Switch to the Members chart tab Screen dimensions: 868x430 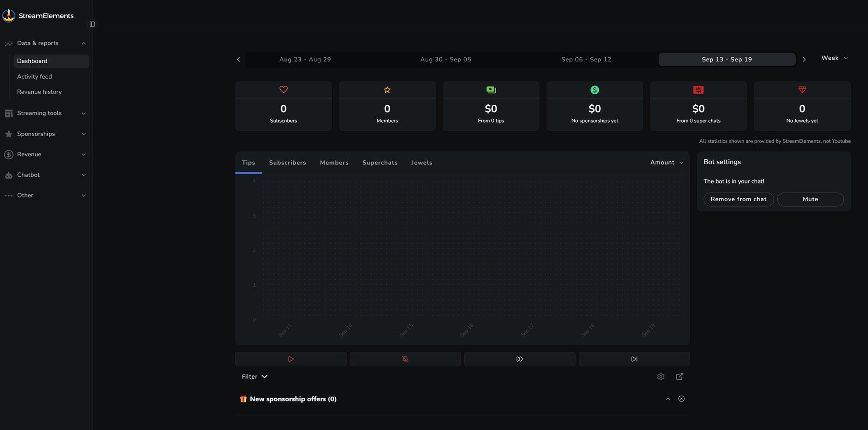pos(334,163)
